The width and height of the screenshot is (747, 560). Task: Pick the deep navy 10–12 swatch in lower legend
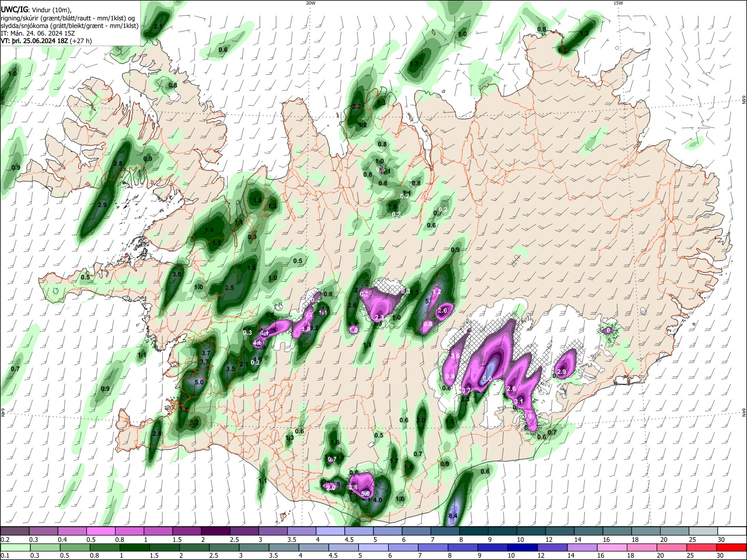522,547
